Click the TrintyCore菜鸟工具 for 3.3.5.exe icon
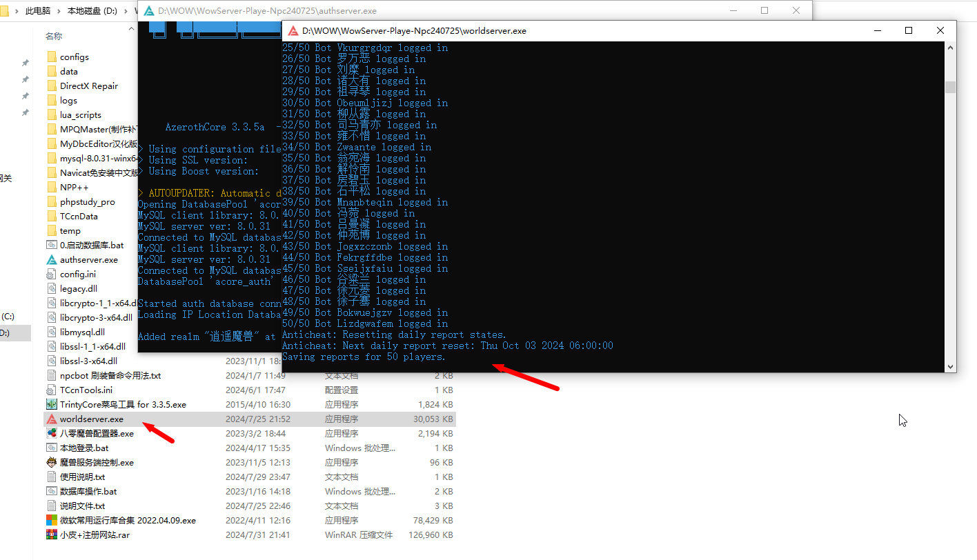Image resolution: width=977 pixels, height=560 pixels. pos(52,404)
